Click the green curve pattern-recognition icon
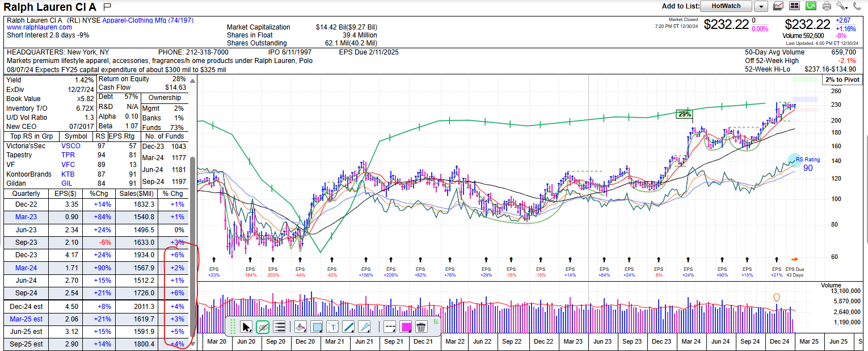The width and height of the screenshot is (868, 351). point(811,6)
